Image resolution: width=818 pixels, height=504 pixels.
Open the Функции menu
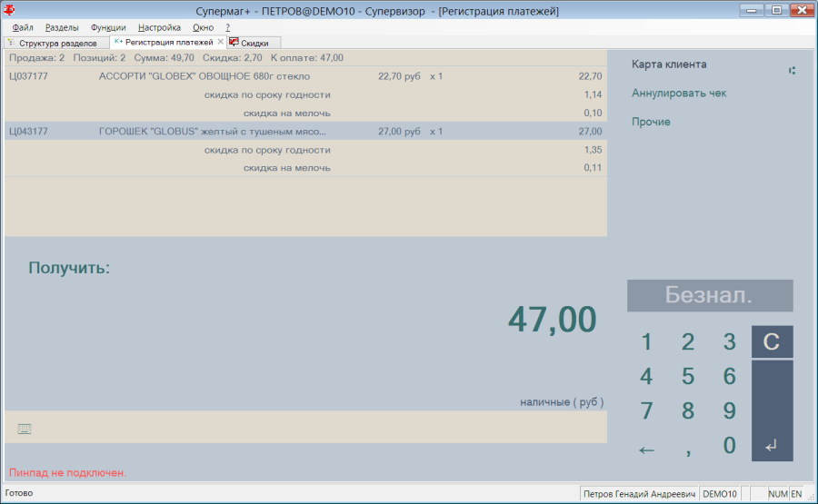tap(108, 27)
